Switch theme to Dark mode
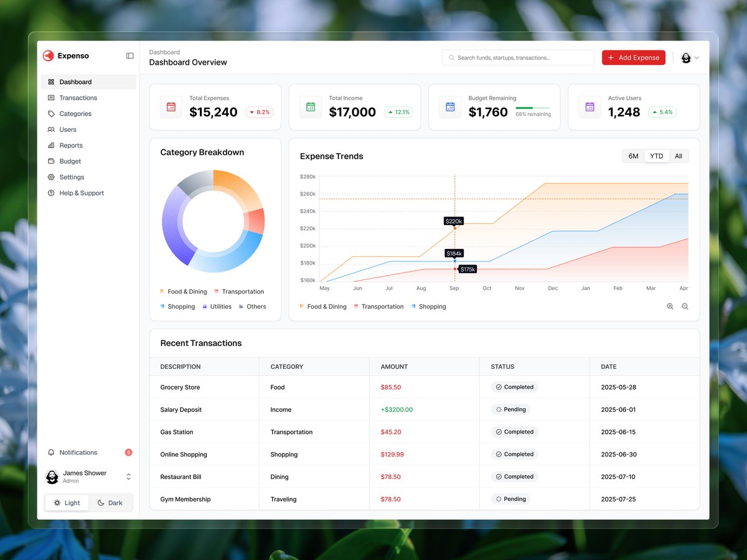 (111, 502)
